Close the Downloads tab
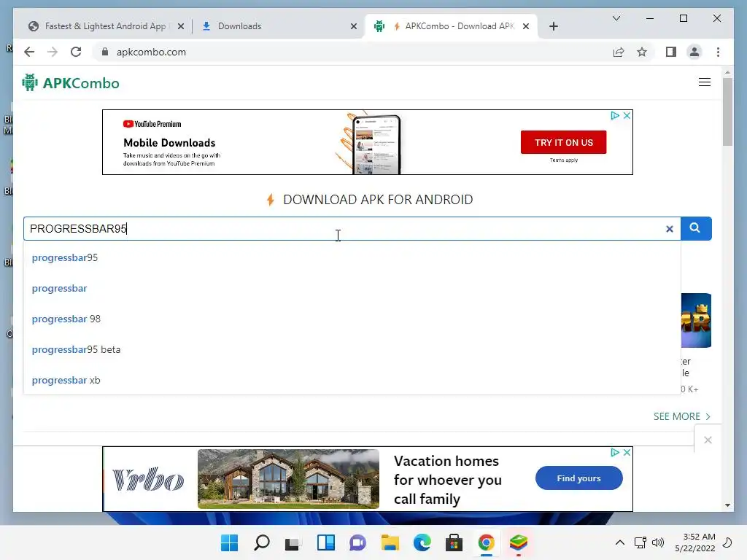Screen dimensions: 747x560 (x=354, y=26)
